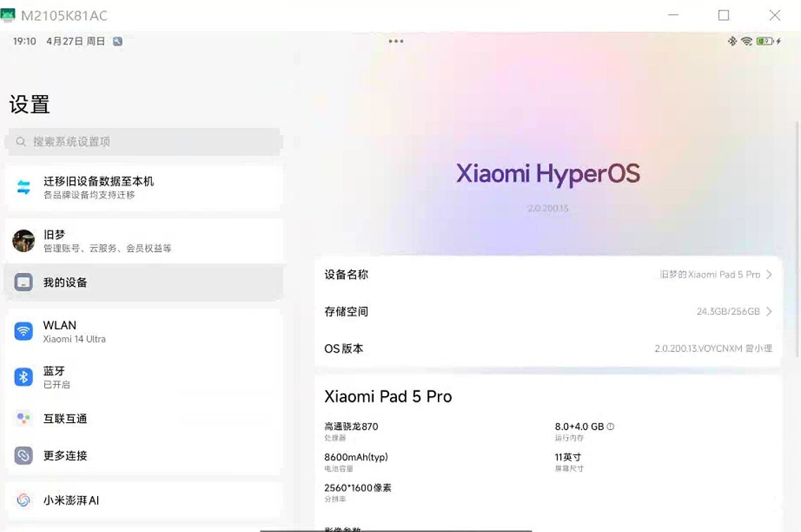Expand the 存储空间 chevron arrow
Viewport: 801px width, 532px height.
coord(769,312)
